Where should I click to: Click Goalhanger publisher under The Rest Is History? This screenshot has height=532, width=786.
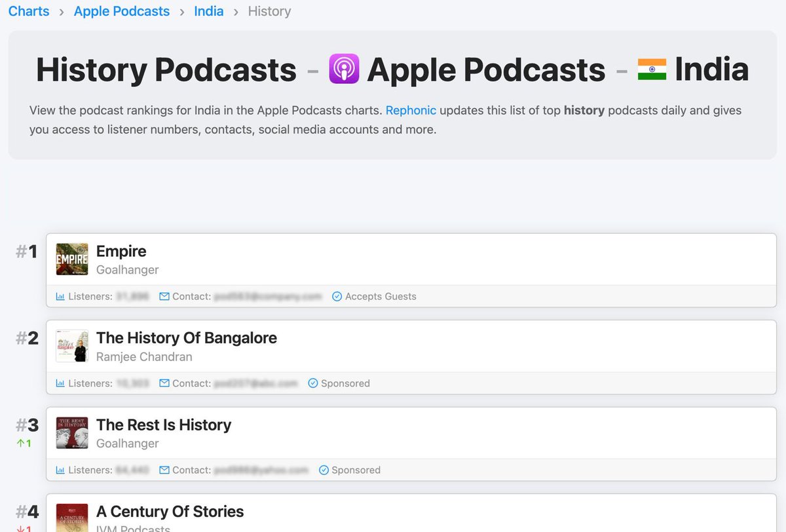(x=127, y=443)
